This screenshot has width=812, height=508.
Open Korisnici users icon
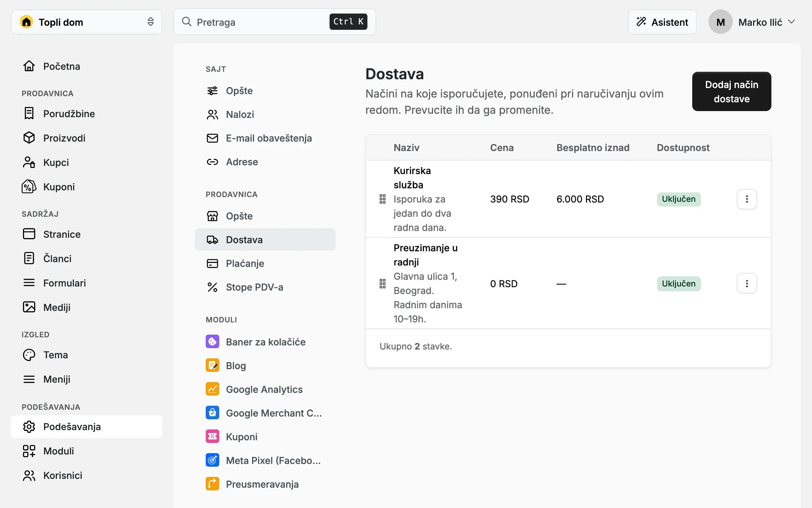tap(29, 475)
